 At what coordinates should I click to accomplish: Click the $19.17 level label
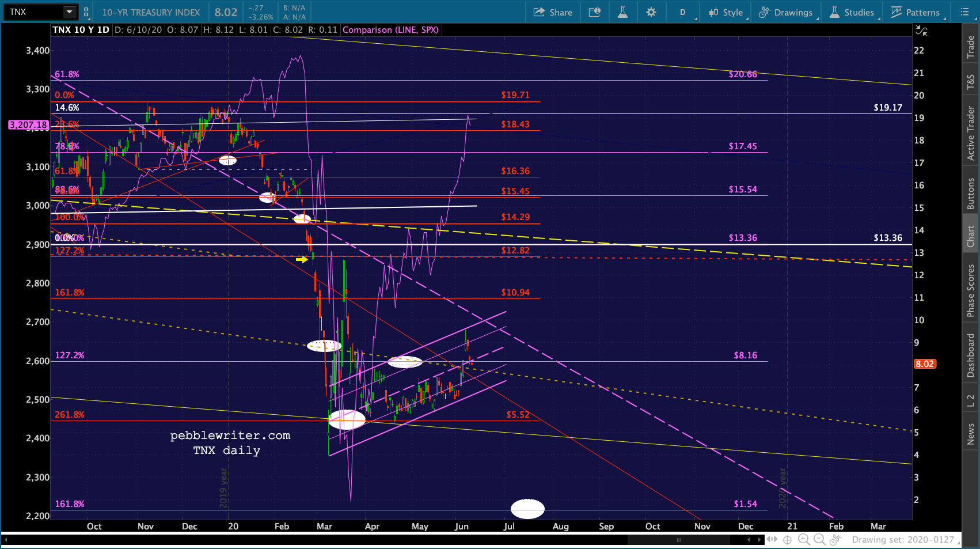pyautogui.click(x=888, y=108)
